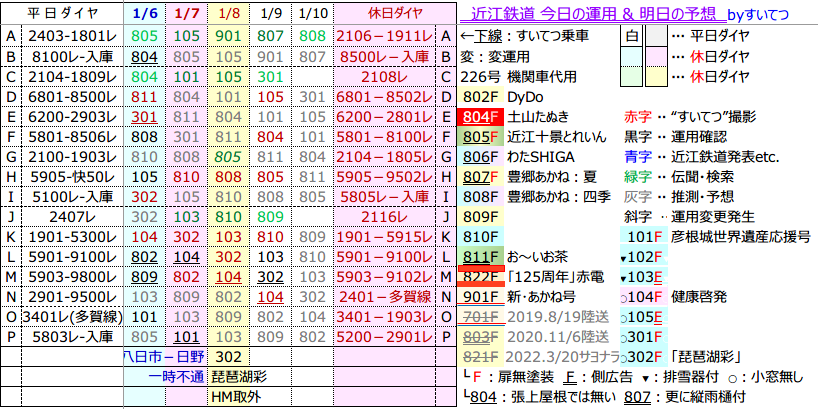Click the pale yellow 休日ダイヤ legend swatch

(657, 77)
